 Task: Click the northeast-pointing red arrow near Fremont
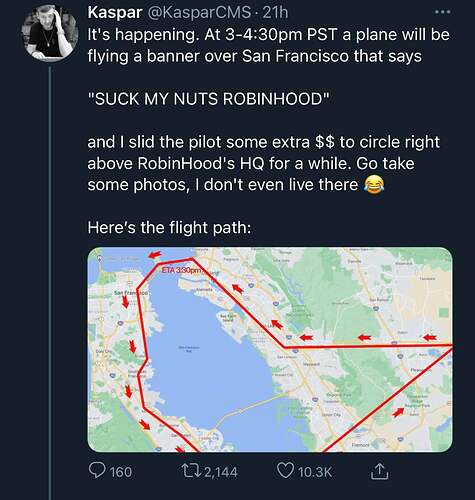click(397, 412)
